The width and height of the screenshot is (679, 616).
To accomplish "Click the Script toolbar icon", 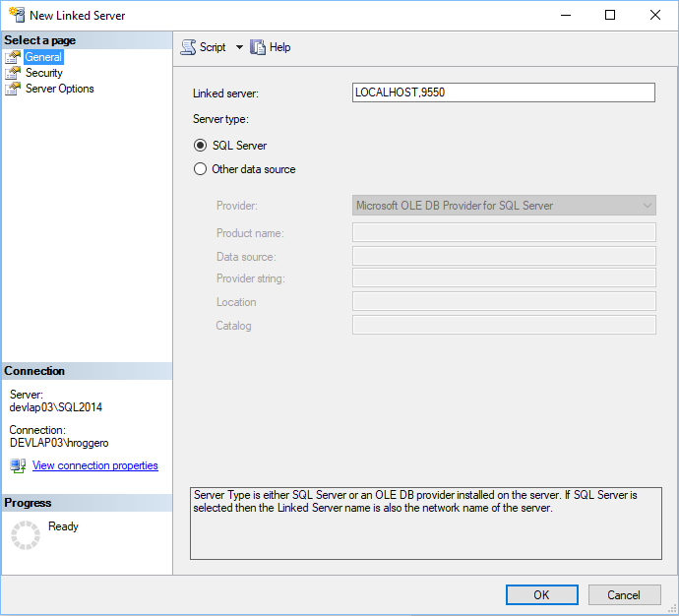I will [188, 47].
